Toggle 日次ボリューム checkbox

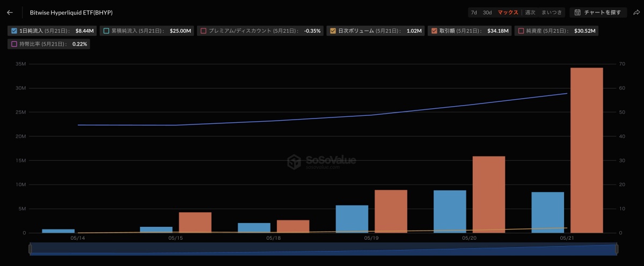coord(333,31)
